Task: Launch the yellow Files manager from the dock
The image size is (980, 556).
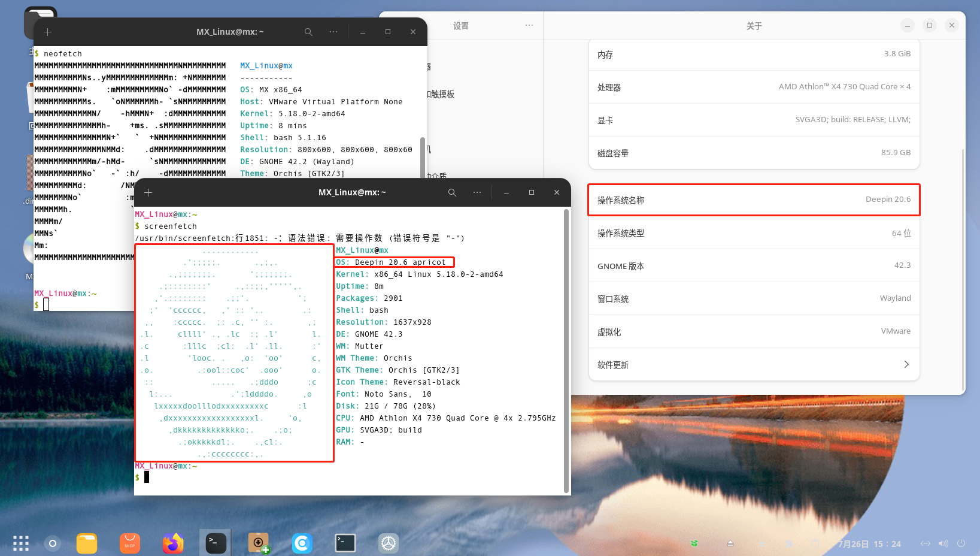Action: pyautogui.click(x=87, y=543)
